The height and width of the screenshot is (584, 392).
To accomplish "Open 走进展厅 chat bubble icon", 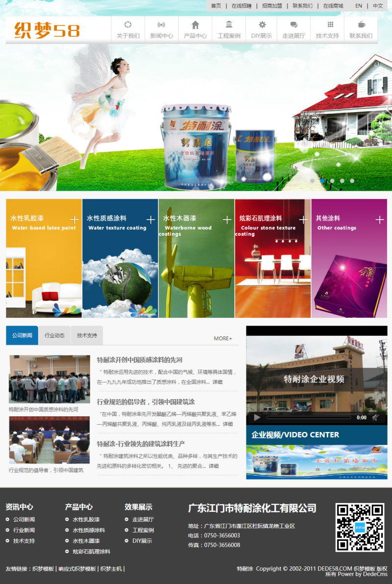I will coord(294,25).
